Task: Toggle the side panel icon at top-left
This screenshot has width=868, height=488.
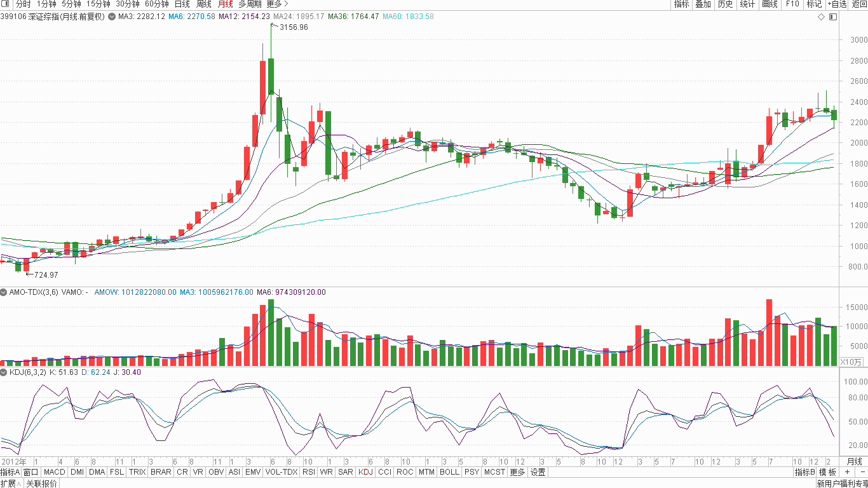Action: [6, 4]
